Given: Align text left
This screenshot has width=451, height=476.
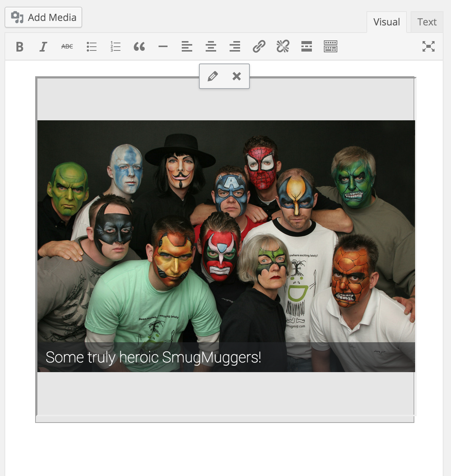Looking at the screenshot, I should tap(187, 47).
